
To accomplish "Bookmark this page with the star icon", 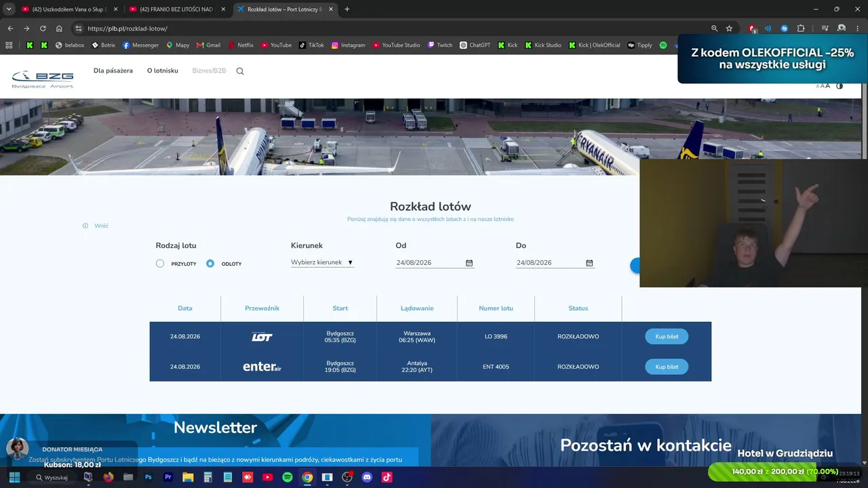I will point(729,28).
